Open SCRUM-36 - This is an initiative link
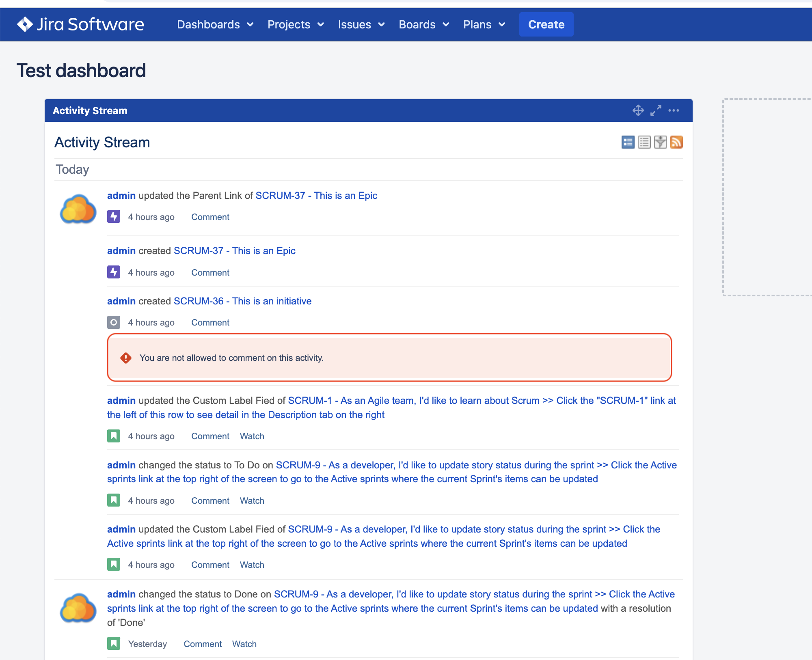Screen dimensions: 812x660 pos(242,301)
